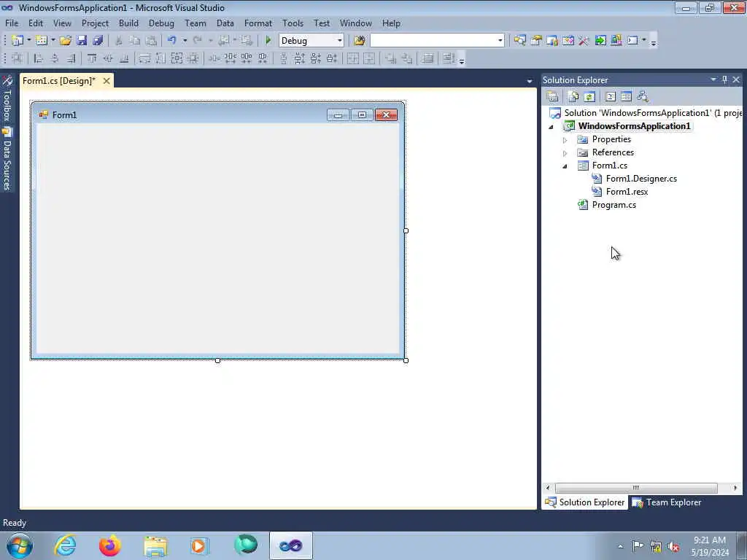Collapse the WindowsFormsApplication1 project node
747x560 pixels.
pyautogui.click(x=551, y=127)
